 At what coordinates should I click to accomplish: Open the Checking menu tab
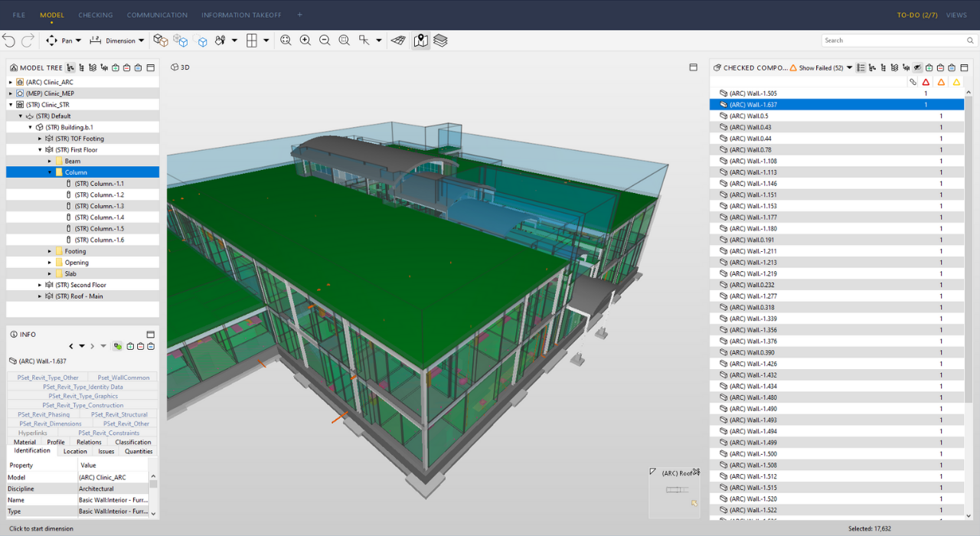(95, 15)
